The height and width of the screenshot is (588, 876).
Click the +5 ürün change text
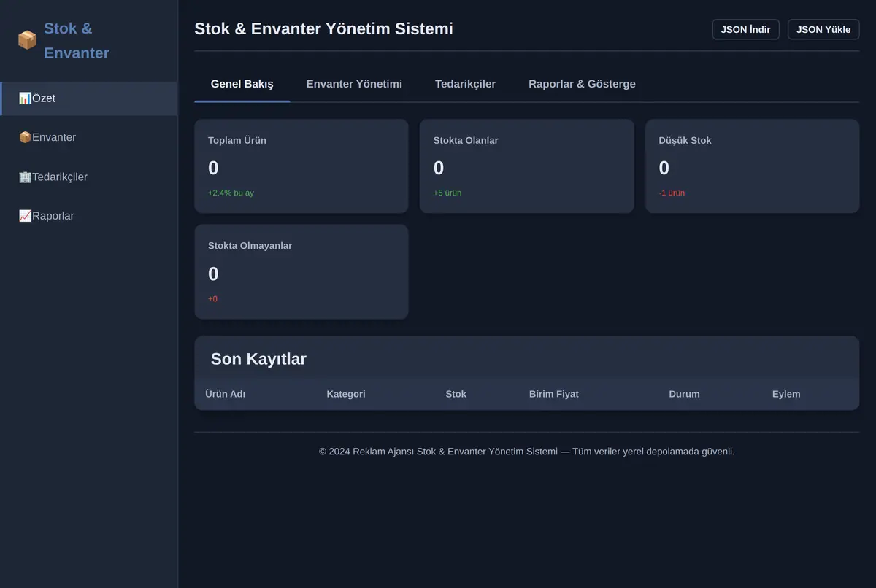(447, 193)
